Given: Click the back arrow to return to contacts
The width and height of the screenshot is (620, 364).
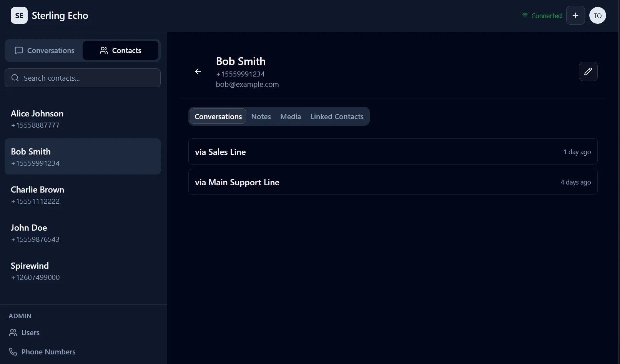Looking at the screenshot, I should [198, 71].
